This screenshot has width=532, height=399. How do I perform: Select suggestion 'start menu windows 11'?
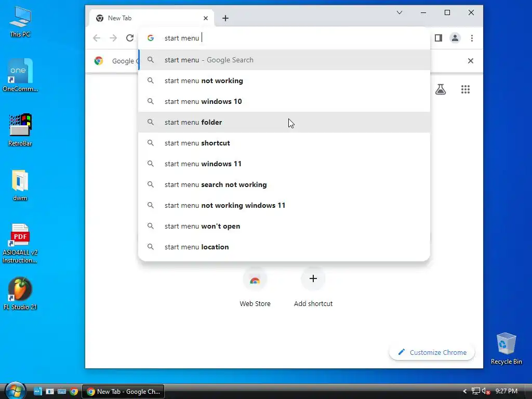(284, 164)
